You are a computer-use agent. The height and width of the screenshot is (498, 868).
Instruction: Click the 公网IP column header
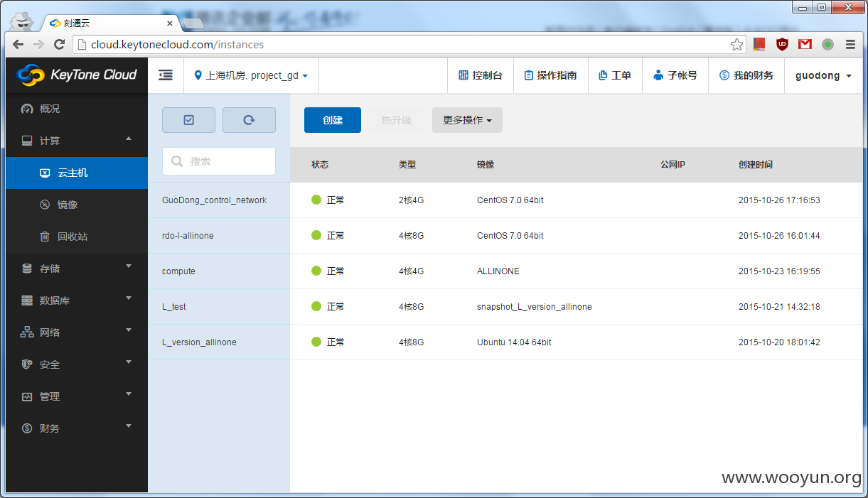tap(673, 164)
